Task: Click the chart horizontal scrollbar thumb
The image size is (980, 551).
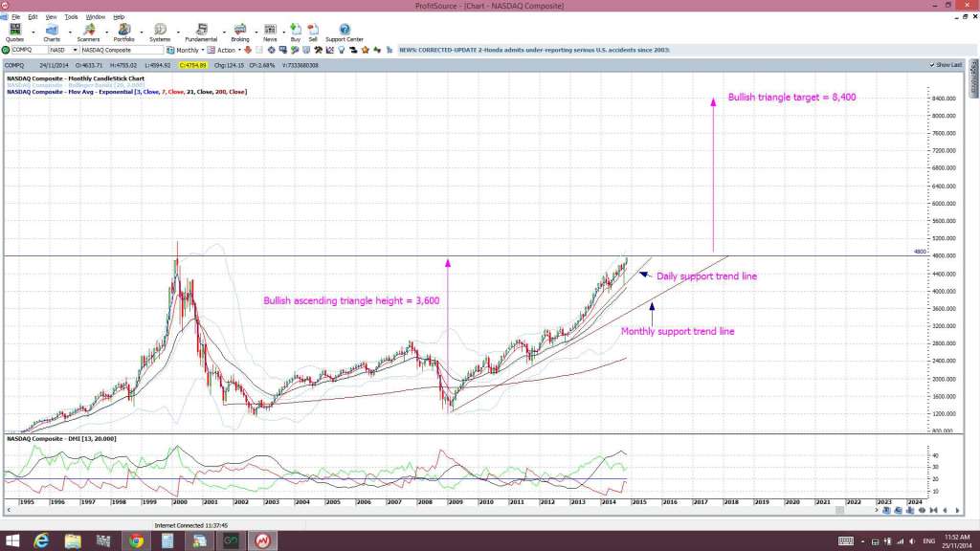Action: 840,511
